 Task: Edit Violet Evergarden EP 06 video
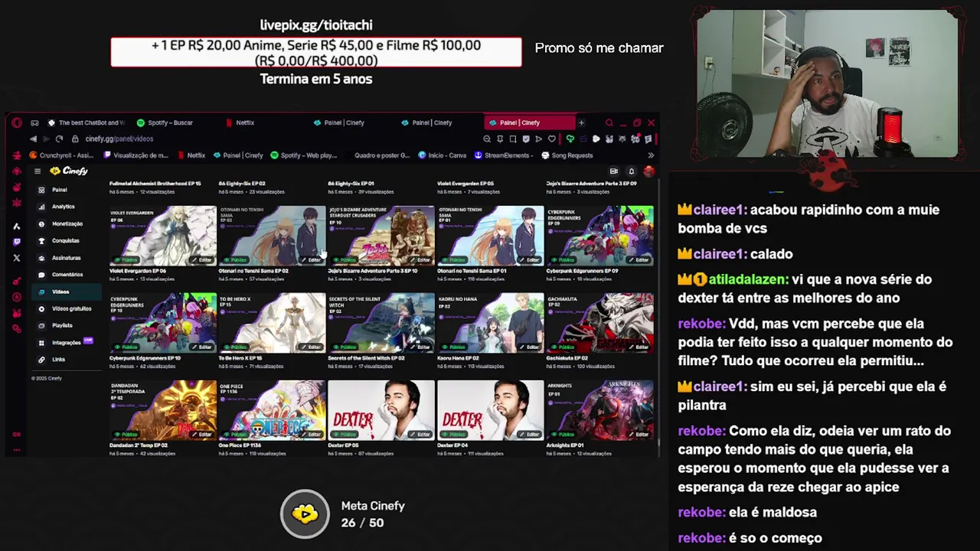coord(201,260)
